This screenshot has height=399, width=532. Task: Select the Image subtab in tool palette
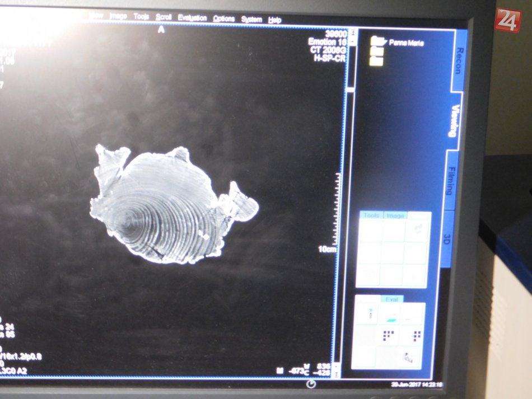(x=395, y=215)
